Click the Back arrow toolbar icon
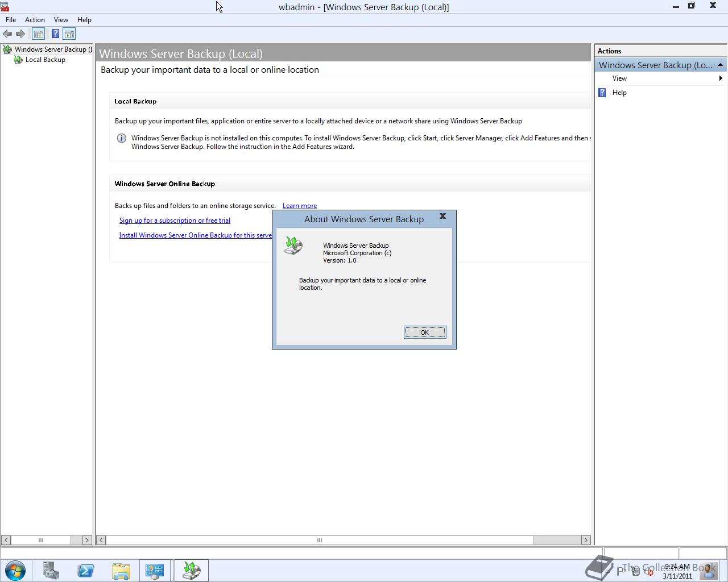This screenshot has height=582, width=728. click(7, 34)
